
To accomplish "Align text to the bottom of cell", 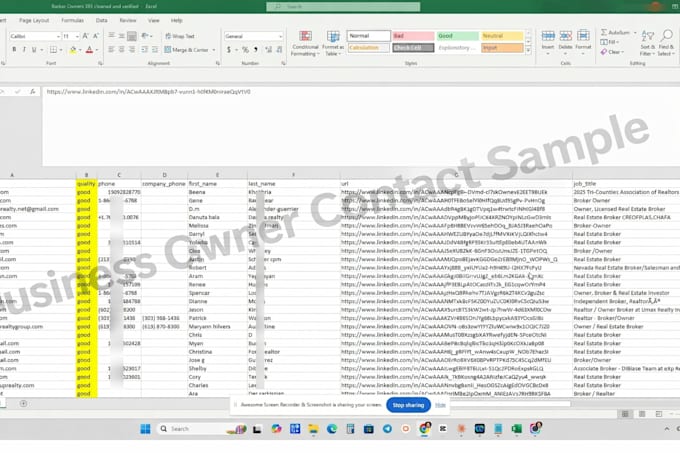I will (x=132, y=36).
